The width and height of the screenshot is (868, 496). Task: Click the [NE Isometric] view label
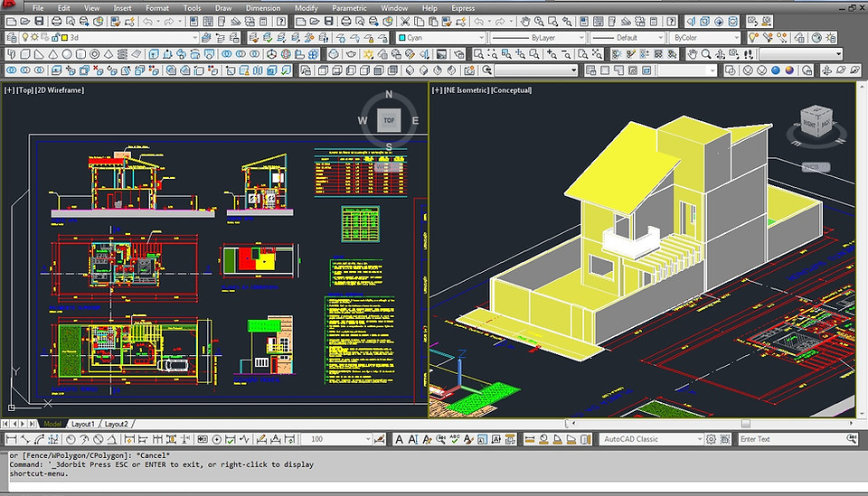[x=467, y=90]
